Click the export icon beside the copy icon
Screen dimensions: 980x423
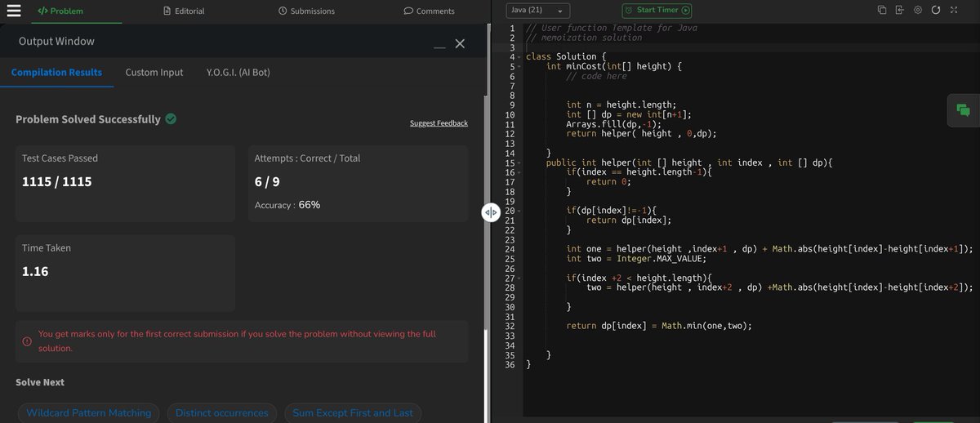tap(899, 11)
